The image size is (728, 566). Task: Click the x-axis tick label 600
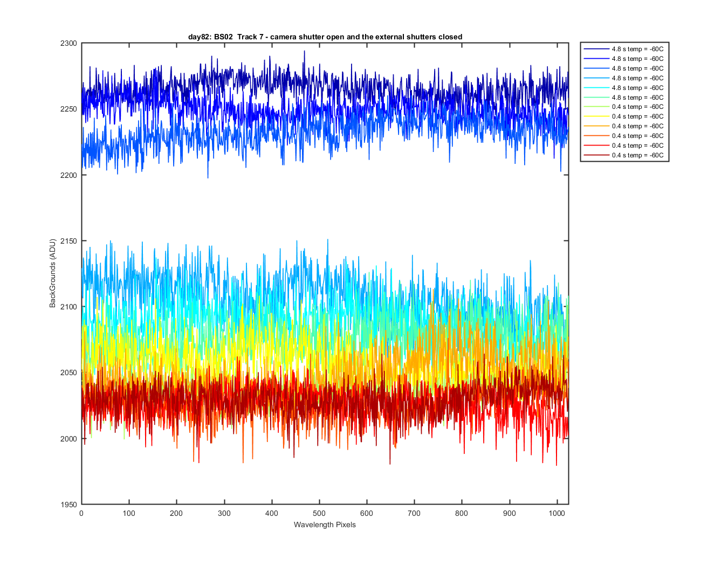(x=367, y=513)
